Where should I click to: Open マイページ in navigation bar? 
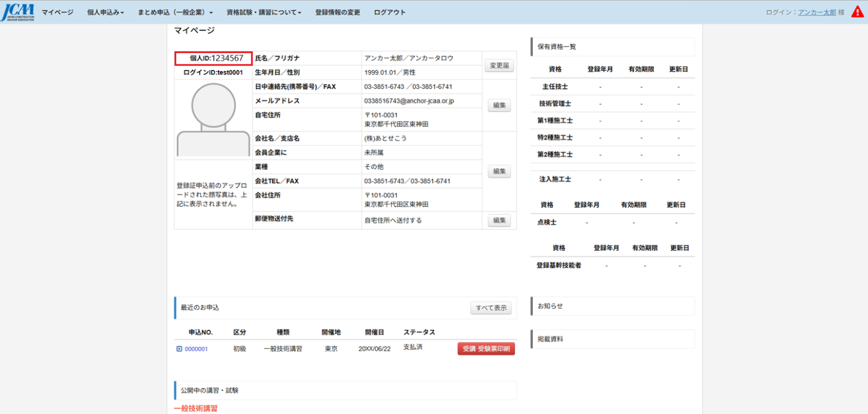57,12
